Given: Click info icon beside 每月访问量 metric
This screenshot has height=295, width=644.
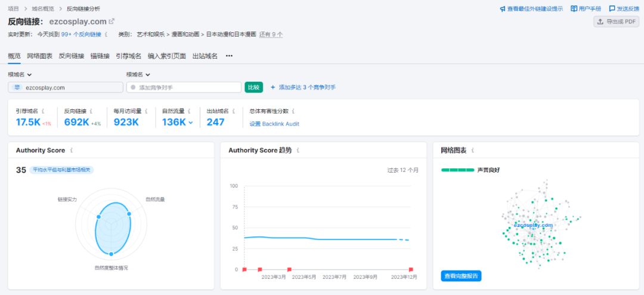Looking at the screenshot, I should 147,111.
